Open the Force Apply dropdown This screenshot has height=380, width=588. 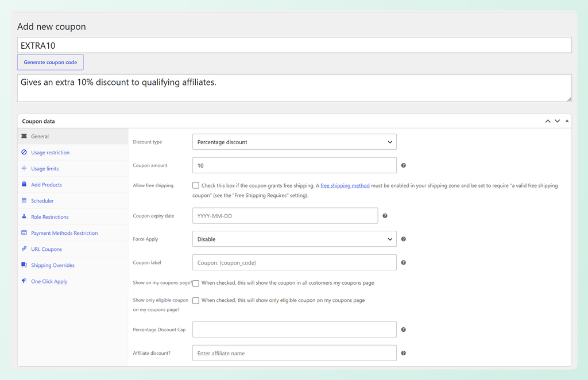(x=295, y=239)
